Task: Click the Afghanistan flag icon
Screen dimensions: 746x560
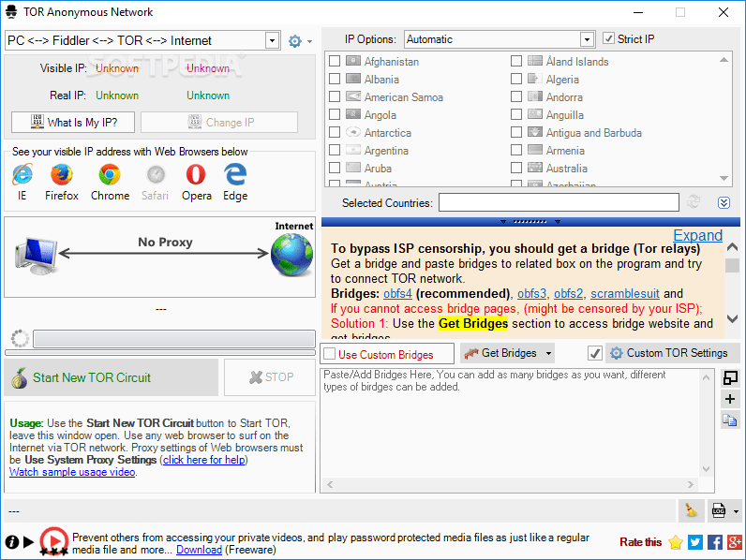Action: [x=353, y=61]
